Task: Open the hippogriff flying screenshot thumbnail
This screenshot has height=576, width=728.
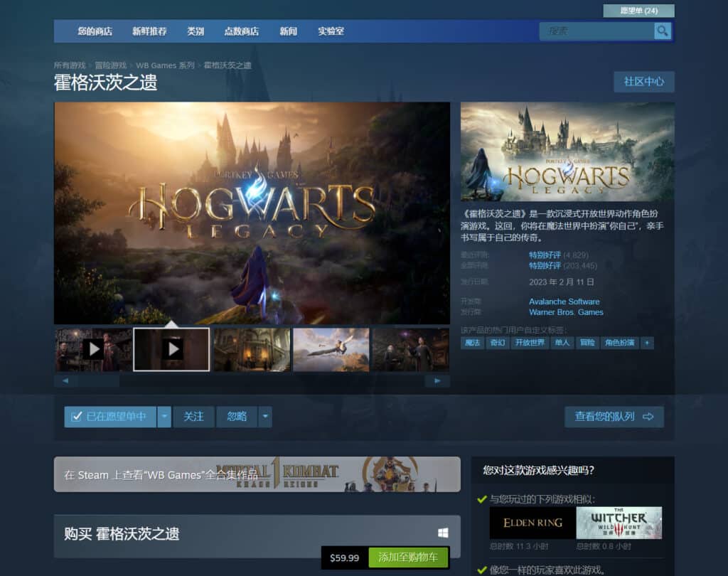Action: click(331, 349)
